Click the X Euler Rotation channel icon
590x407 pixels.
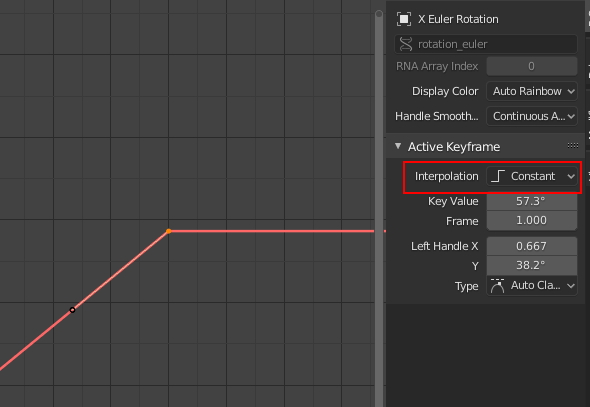coord(404,19)
